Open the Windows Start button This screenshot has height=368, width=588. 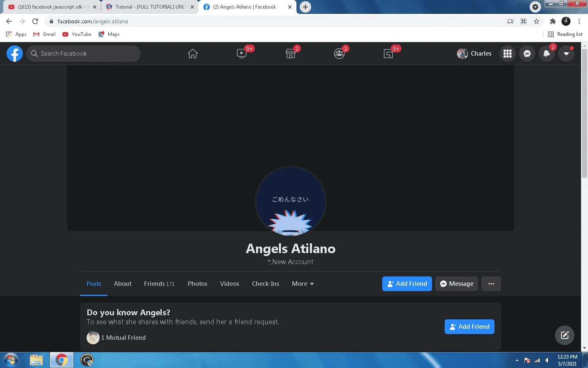tap(11, 360)
